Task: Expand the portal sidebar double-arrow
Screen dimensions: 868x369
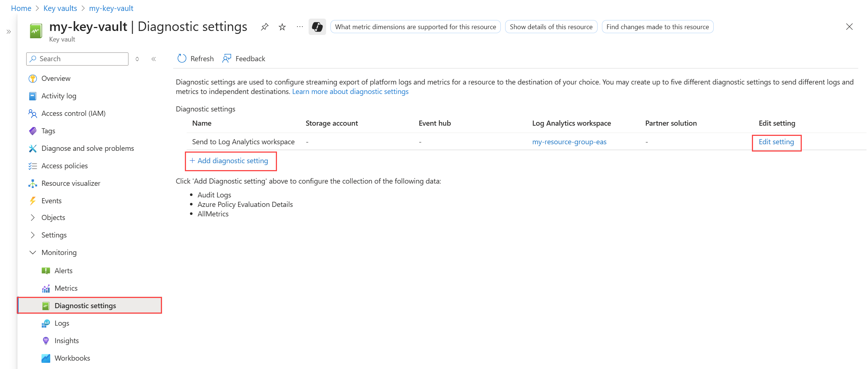Action: pyautogui.click(x=9, y=32)
